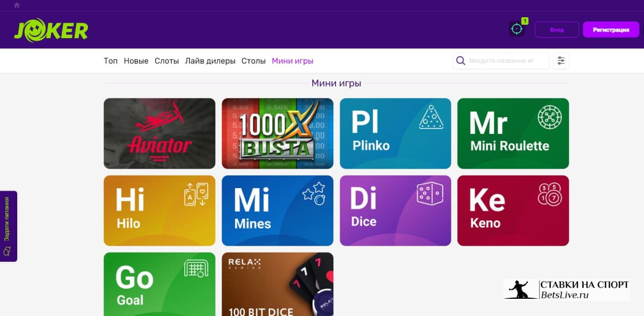
Task: Click the home icon in top bar
Action: [x=17, y=5]
